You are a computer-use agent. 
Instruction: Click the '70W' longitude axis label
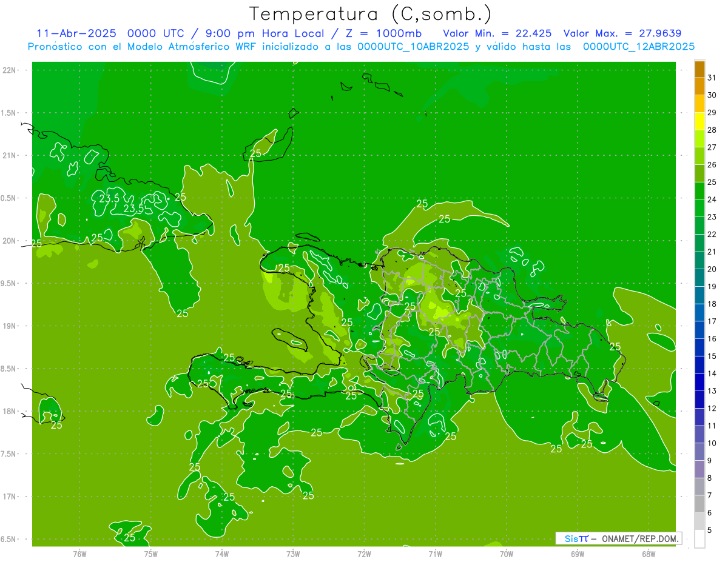point(507,554)
